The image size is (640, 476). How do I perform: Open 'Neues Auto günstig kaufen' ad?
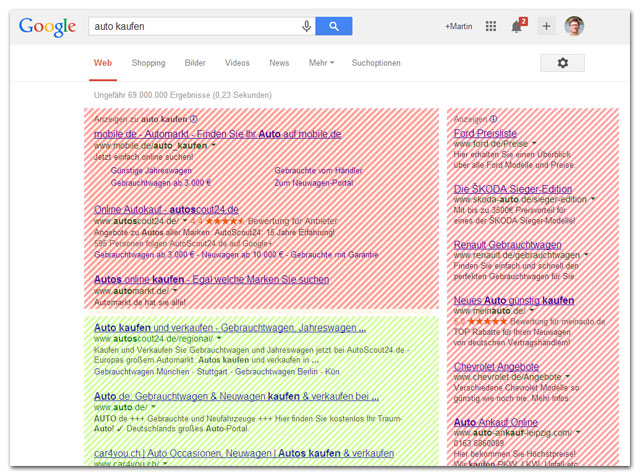tap(514, 300)
